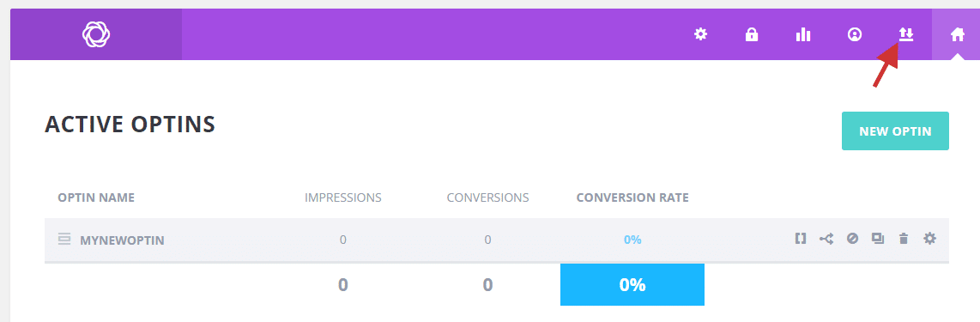Duplicate the MYNEWOPTIN optin
The image size is (980, 322).
point(878,238)
